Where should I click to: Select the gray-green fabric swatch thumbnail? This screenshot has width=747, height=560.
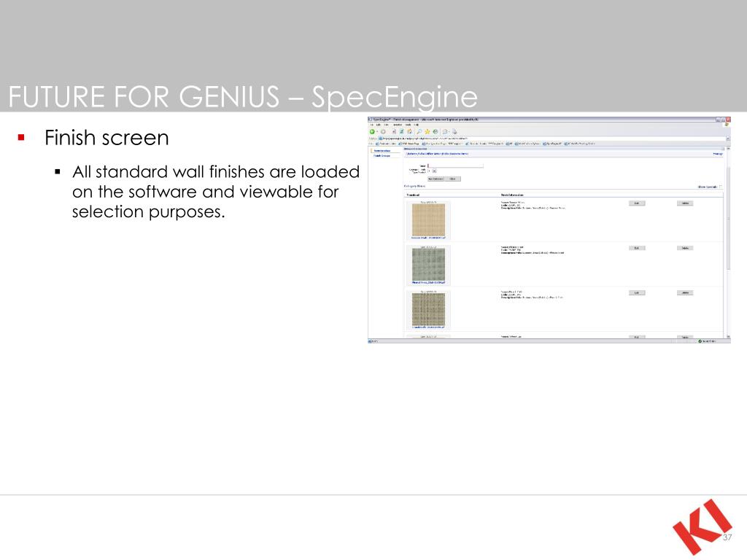pos(428,265)
